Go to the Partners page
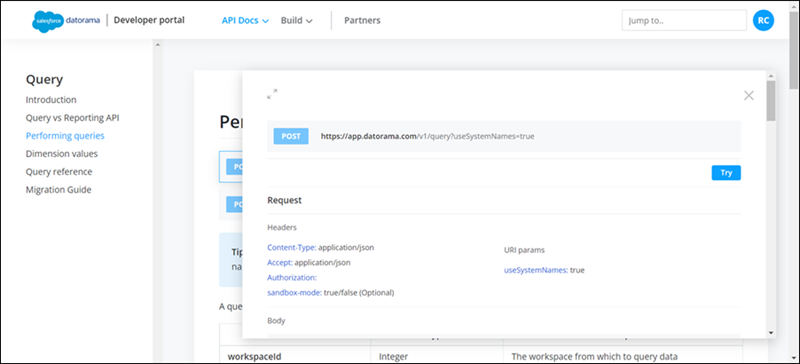Image resolution: width=800 pixels, height=364 pixels. 362,20
